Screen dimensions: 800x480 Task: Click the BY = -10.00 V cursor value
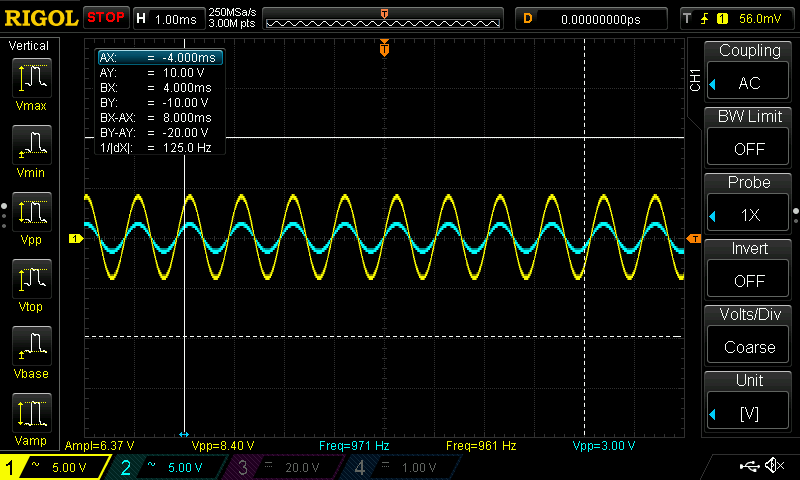coord(185,103)
